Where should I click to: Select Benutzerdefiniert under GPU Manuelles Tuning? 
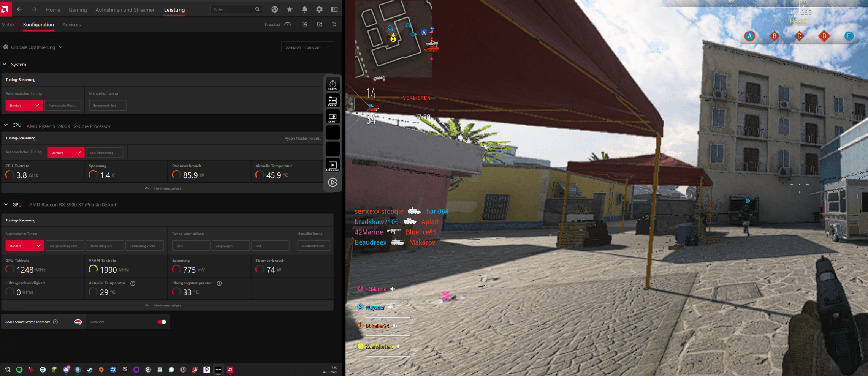314,246
